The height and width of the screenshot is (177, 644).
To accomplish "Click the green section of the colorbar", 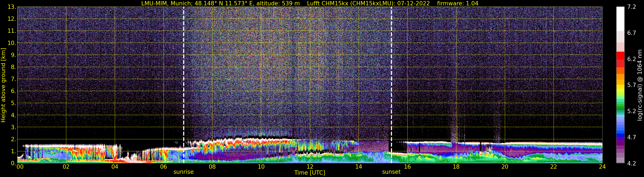I will (620, 105).
